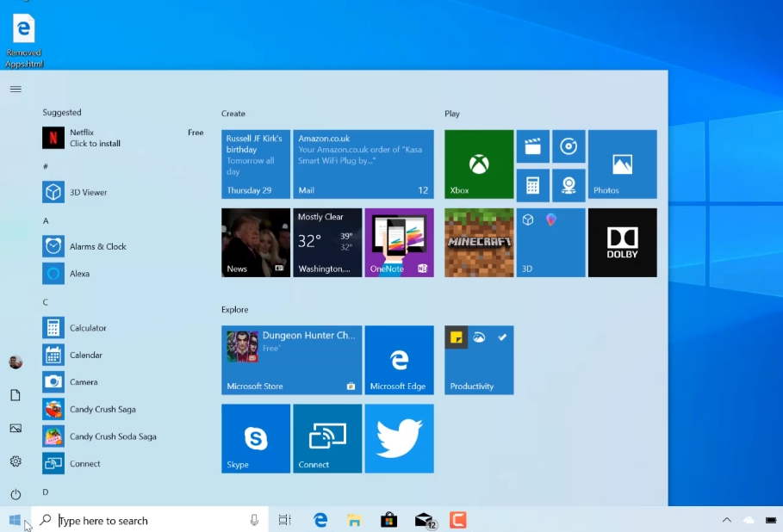Launch the Microsoft Edge tile
The height and width of the screenshot is (532, 783).
click(x=399, y=361)
